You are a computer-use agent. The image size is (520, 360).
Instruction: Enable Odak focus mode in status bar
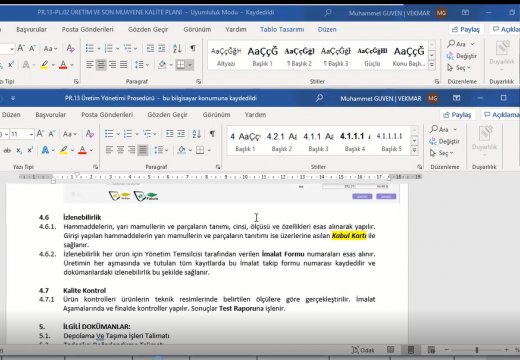point(363,350)
